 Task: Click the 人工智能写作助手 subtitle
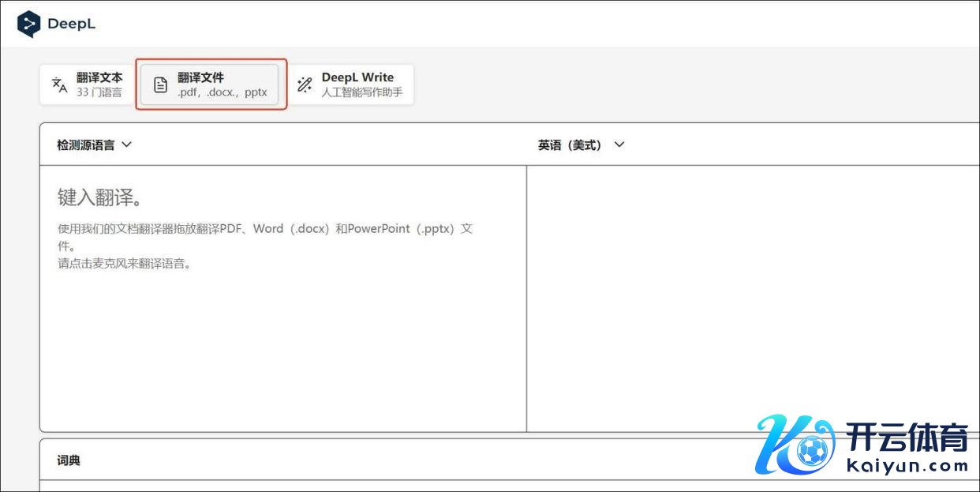pos(361,92)
